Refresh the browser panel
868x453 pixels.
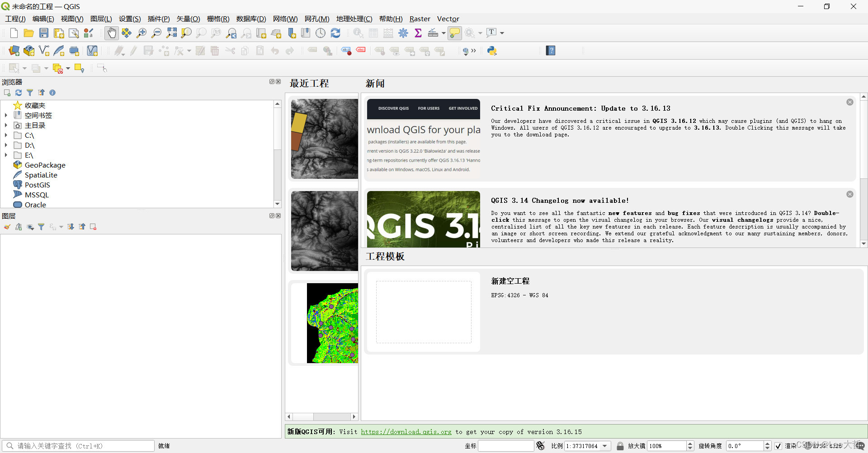click(19, 93)
